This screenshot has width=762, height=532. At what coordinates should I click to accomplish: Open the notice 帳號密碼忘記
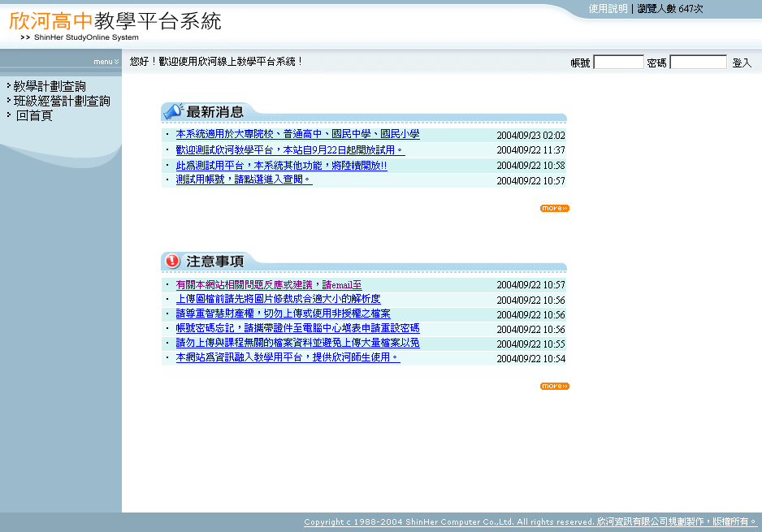[297, 328]
